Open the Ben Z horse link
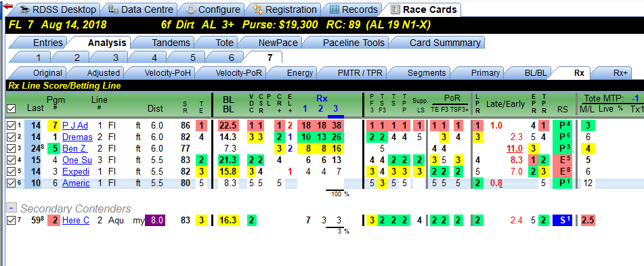644x266 pixels. 74,149
